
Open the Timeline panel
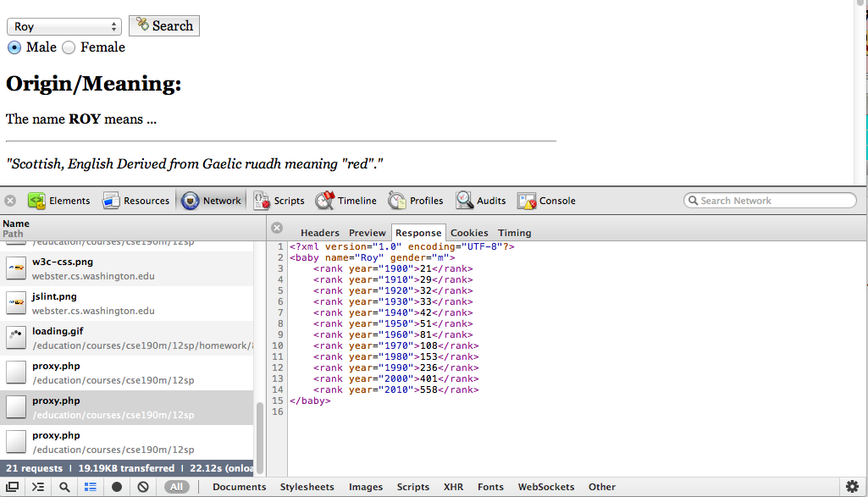tap(346, 201)
